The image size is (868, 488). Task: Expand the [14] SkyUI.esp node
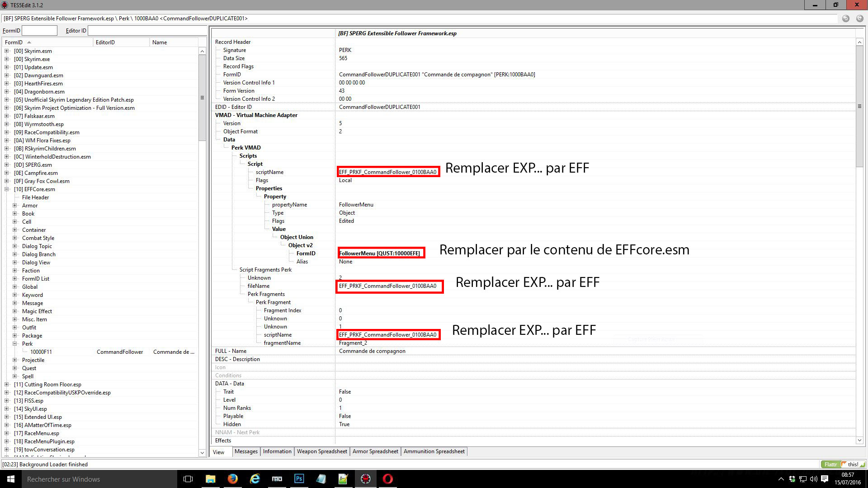click(x=7, y=409)
